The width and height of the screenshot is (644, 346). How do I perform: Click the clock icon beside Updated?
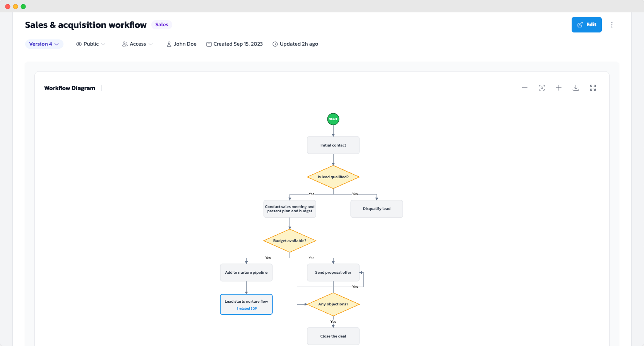(x=275, y=44)
